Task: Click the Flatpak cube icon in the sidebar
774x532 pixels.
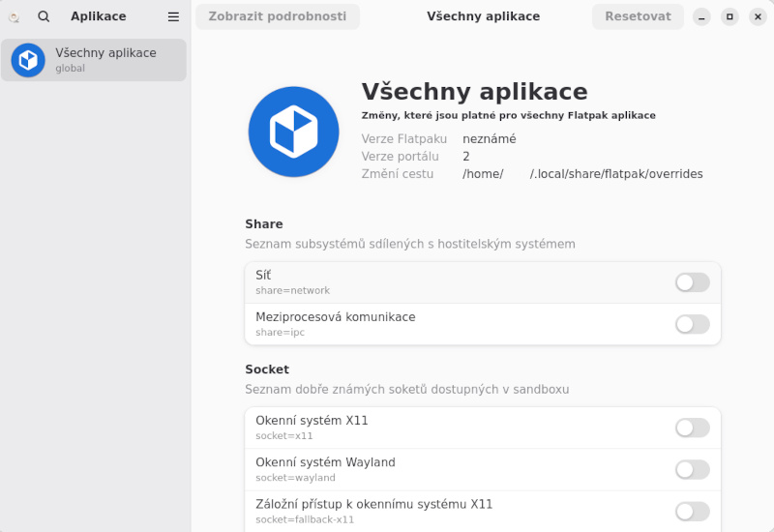Action: (28, 60)
